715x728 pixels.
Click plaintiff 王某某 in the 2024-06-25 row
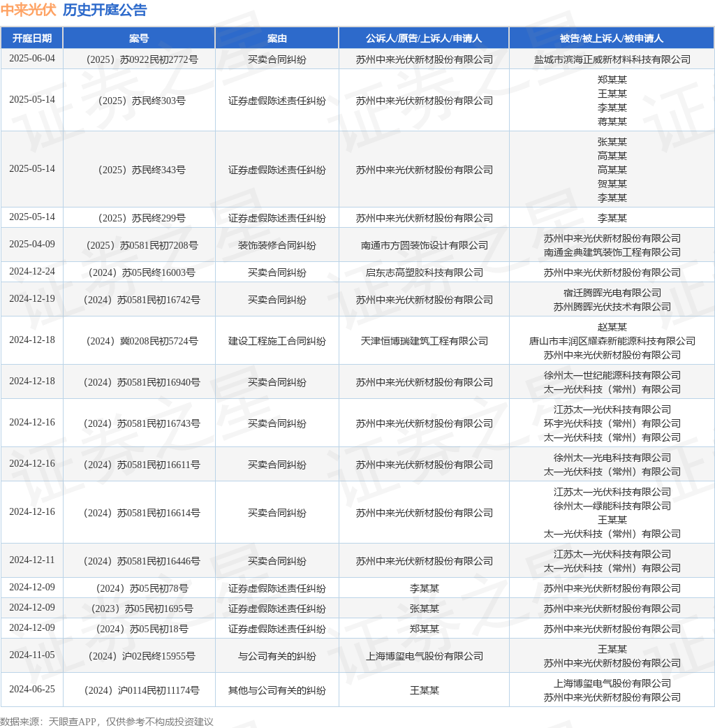click(424, 691)
